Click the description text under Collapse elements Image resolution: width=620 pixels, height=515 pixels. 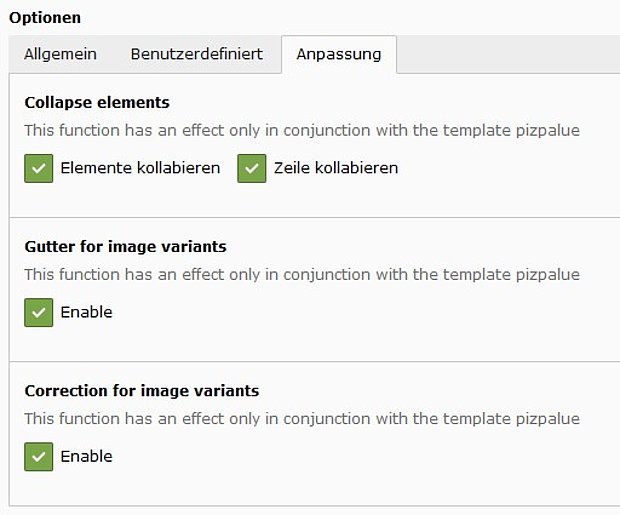tap(301, 130)
